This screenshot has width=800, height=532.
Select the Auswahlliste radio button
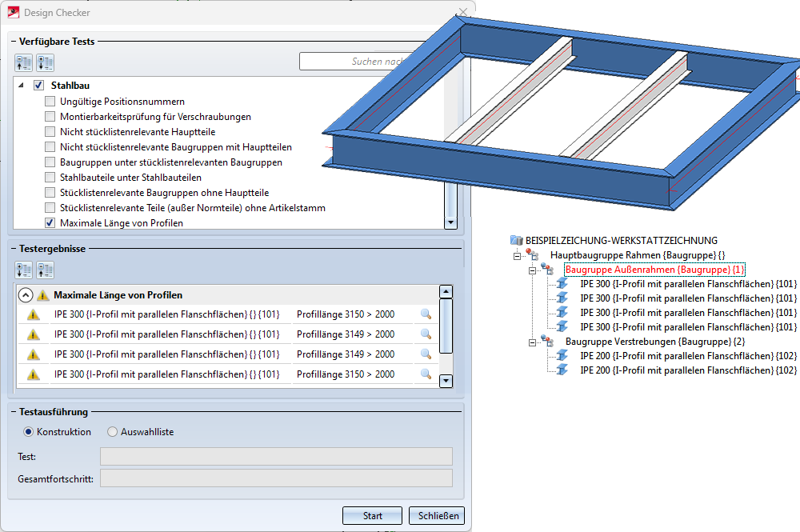coord(112,432)
